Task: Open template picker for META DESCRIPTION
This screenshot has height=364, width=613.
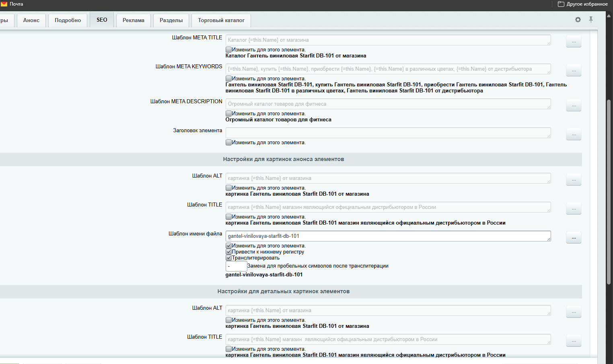Action: coord(574,105)
